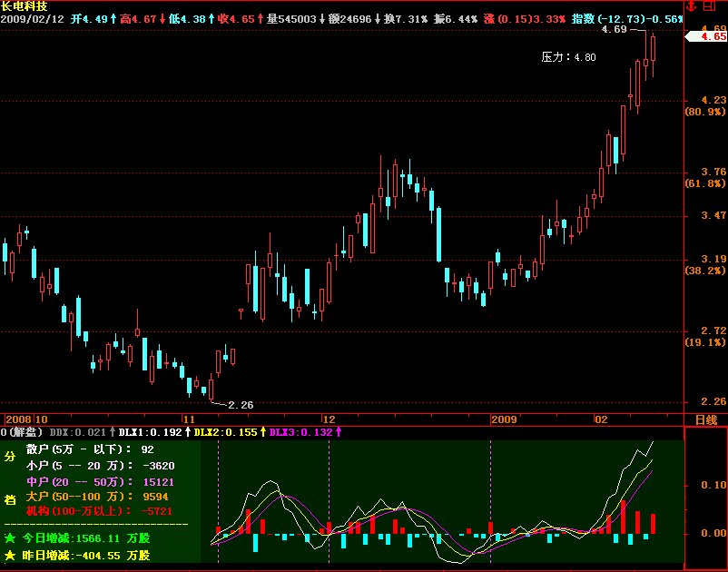This screenshot has width=728, height=572.
Task: Click the 指数(-12.73) index value in header
Action: point(626,18)
